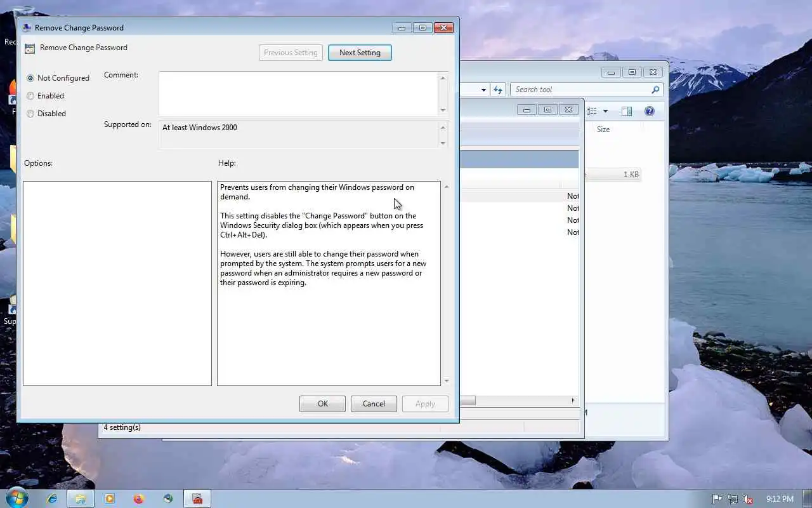Click the Supported on scroll down arrow
The height and width of the screenshot is (508, 812).
coord(443,143)
